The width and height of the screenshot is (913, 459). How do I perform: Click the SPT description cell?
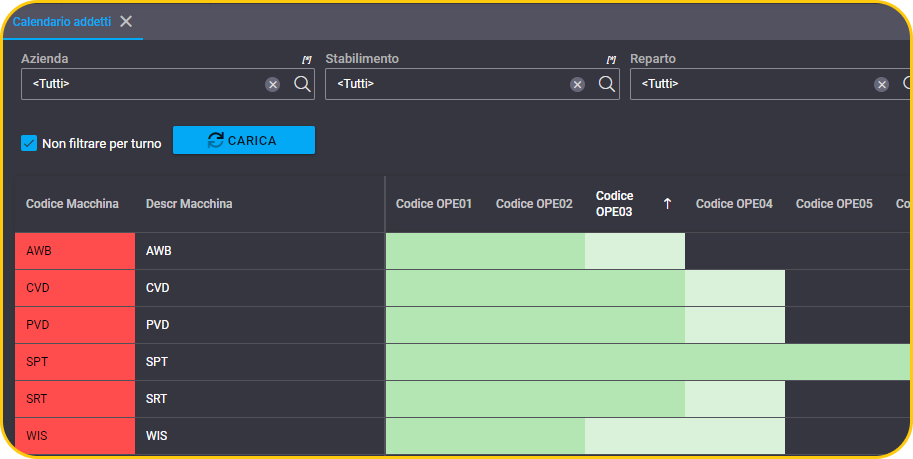coord(260,362)
